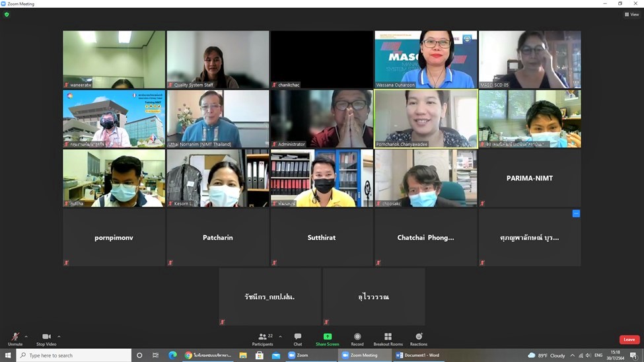Open video options arrow next to Stop Video

[59, 336]
